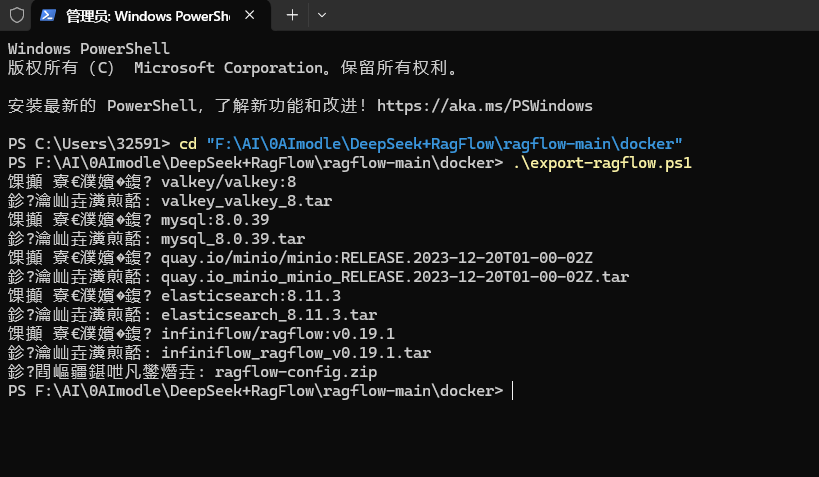The height and width of the screenshot is (477, 819).
Task: Open the https://aka.ms/PSWindows link
Action: tap(485, 106)
